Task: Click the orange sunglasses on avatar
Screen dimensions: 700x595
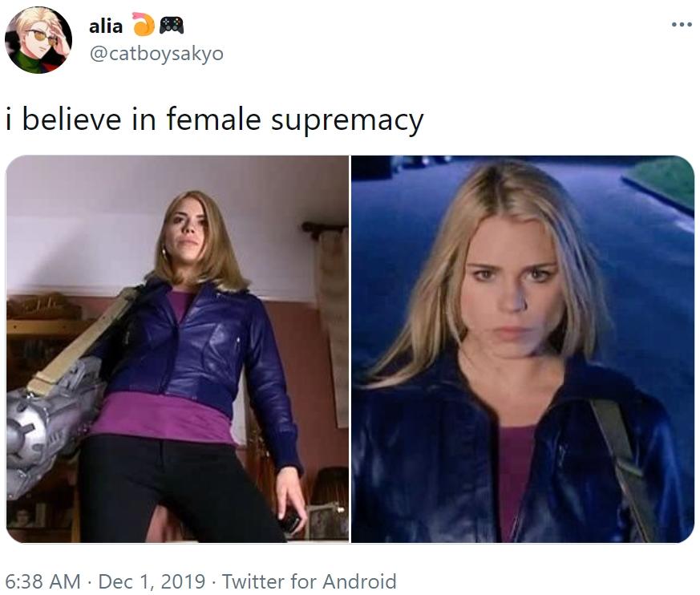Action: pos(42,36)
